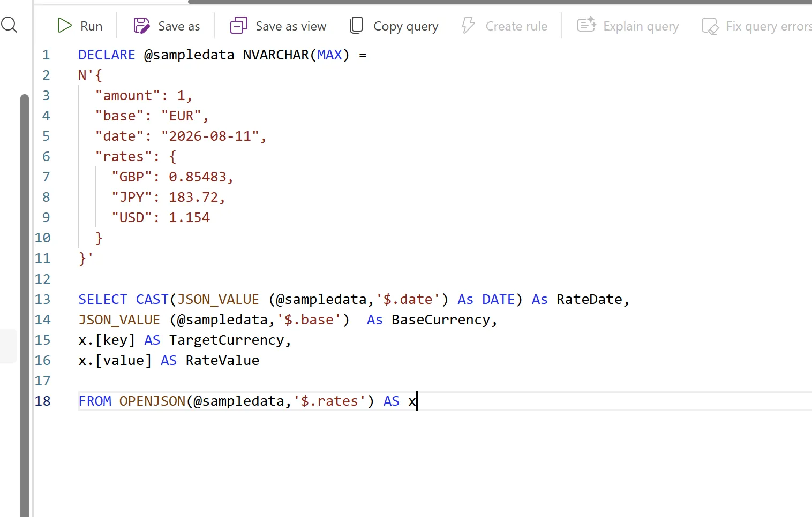Select the Fix query errors label
The width and height of the screenshot is (812, 517).
coord(769,26)
